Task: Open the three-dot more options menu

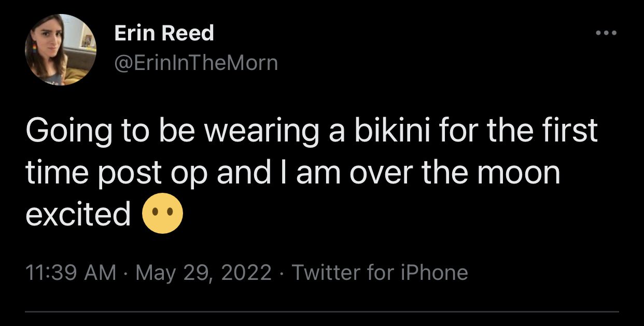Action: 606,33
